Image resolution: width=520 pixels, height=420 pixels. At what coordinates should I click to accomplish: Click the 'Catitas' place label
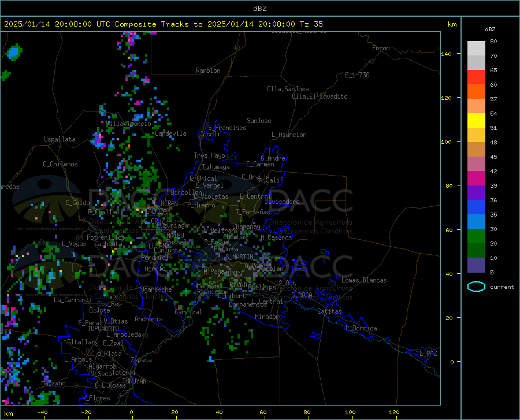[x=330, y=311]
